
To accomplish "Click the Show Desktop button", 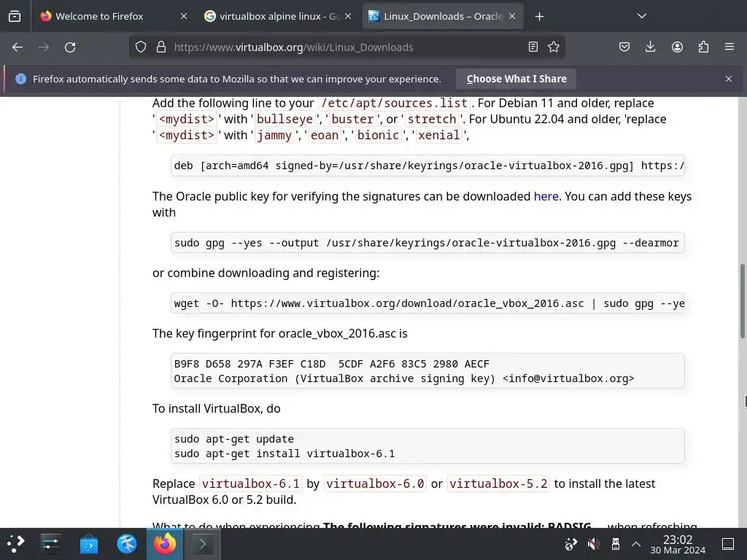I will tap(728, 544).
